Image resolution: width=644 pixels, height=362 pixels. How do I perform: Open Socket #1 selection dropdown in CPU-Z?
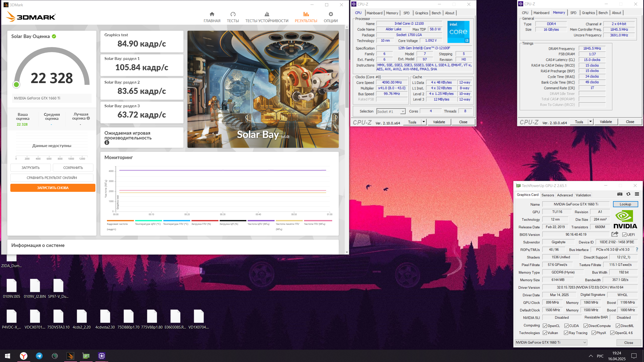click(x=391, y=112)
